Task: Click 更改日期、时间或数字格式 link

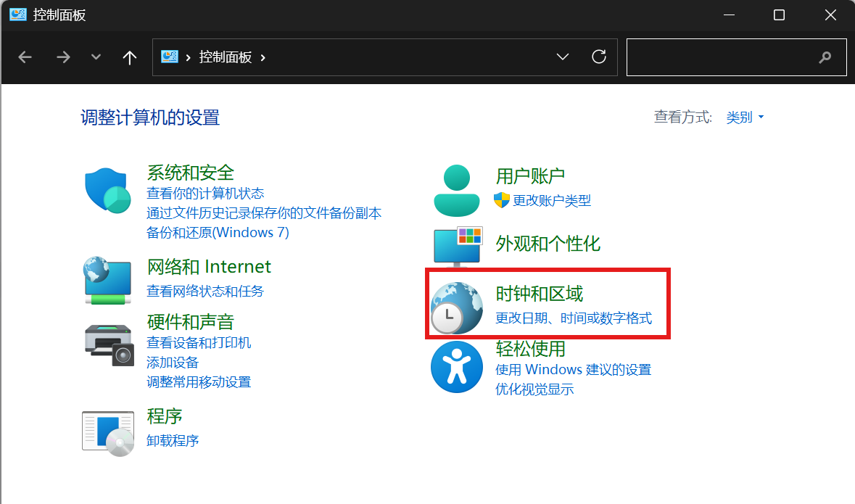Action: tap(574, 318)
